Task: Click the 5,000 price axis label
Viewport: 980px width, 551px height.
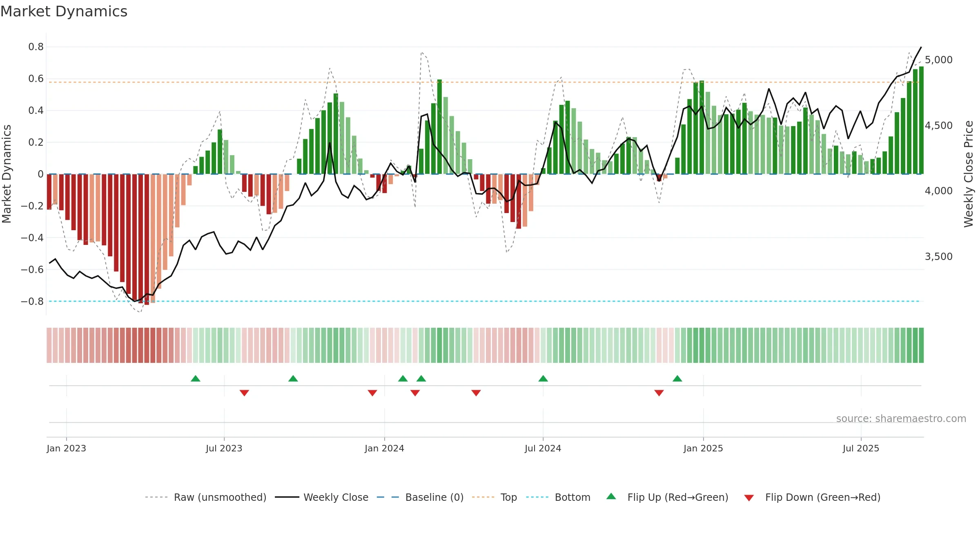Action: pos(939,60)
